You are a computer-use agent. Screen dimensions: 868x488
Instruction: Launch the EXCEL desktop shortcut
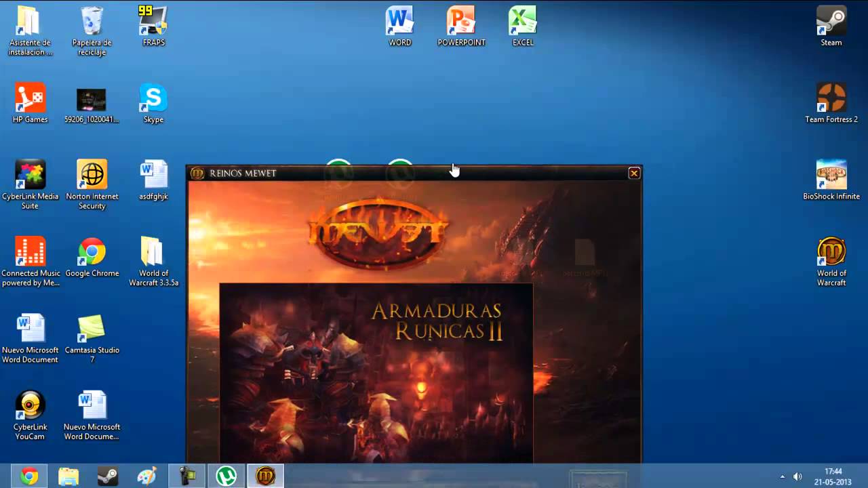(523, 26)
